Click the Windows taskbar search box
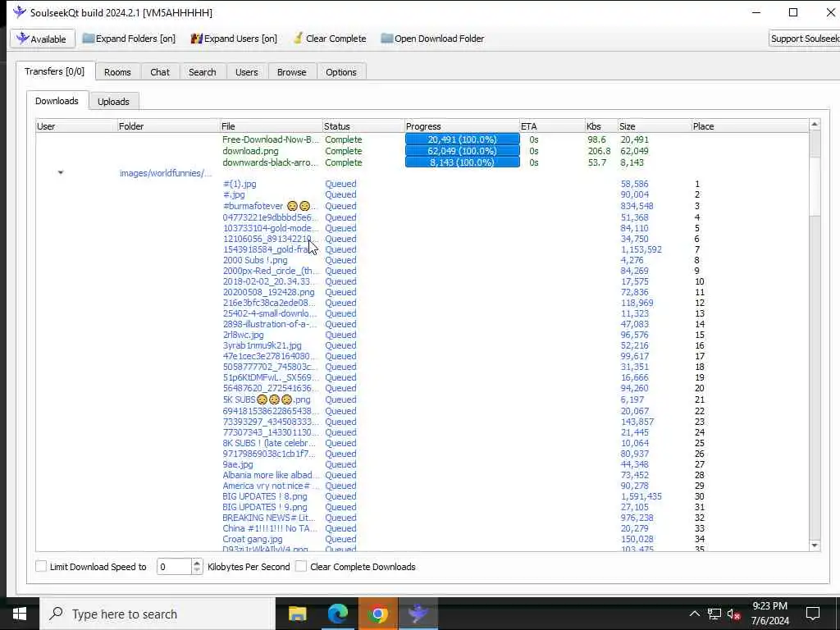Image resolution: width=840 pixels, height=630 pixels. (x=157, y=614)
